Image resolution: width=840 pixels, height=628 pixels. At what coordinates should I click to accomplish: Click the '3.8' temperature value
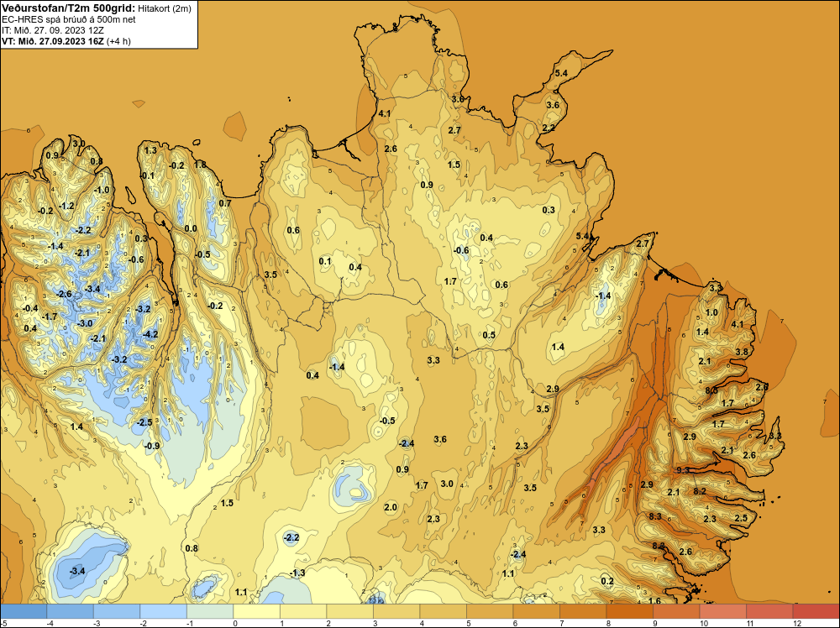[742, 353]
